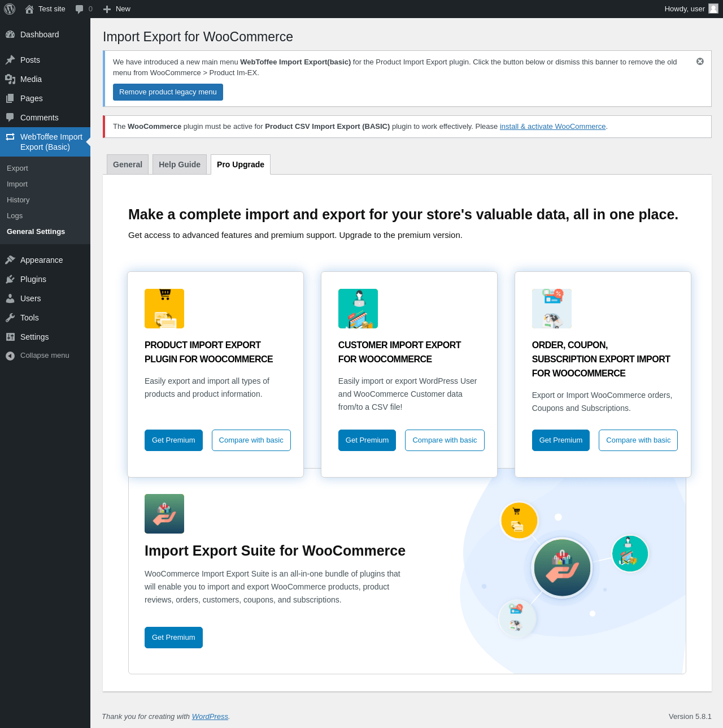Click "Import Export for WooCommerce" page title
The height and width of the screenshot is (728, 723).
198,37
